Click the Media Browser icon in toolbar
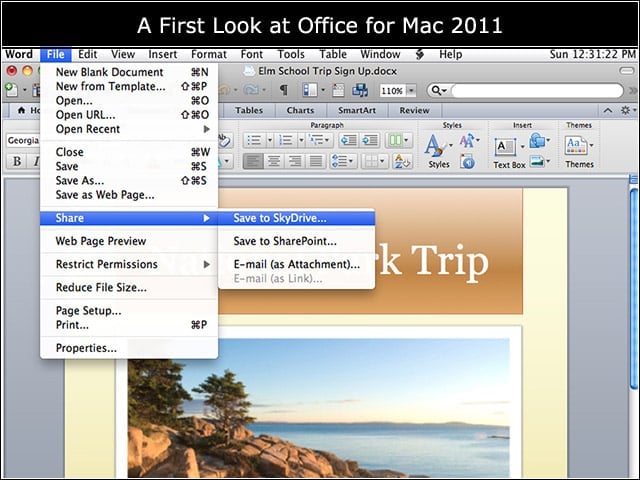This screenshot has height=480, width=640. click(360, 90)
